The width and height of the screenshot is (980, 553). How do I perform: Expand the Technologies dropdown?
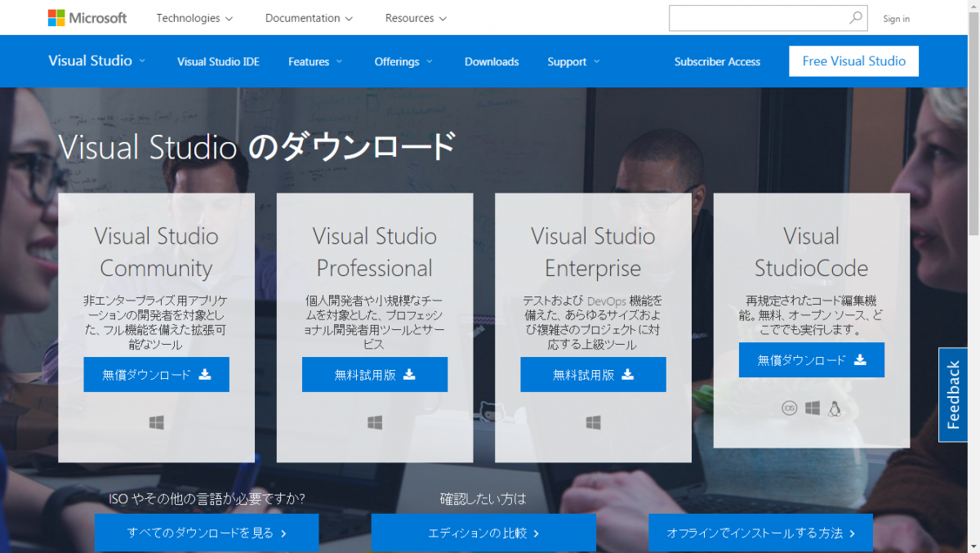(194, 18)
